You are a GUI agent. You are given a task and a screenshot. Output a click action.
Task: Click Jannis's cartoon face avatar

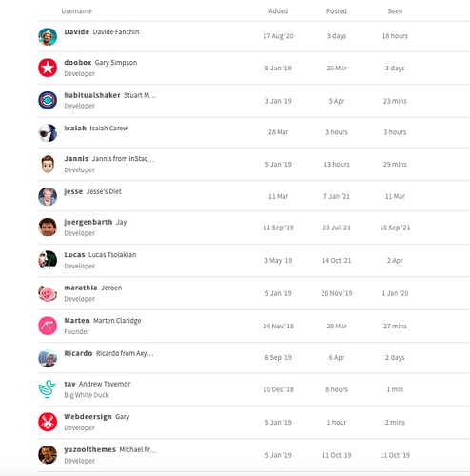click(48, 164)
